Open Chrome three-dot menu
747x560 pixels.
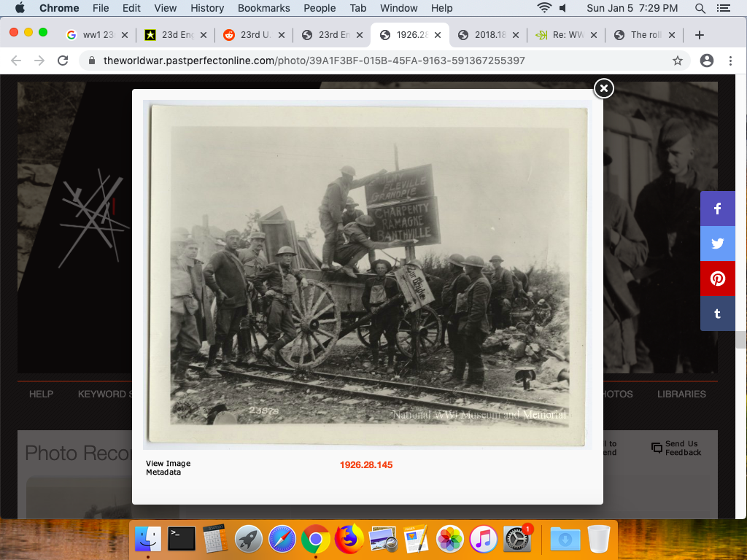(730, 61)
